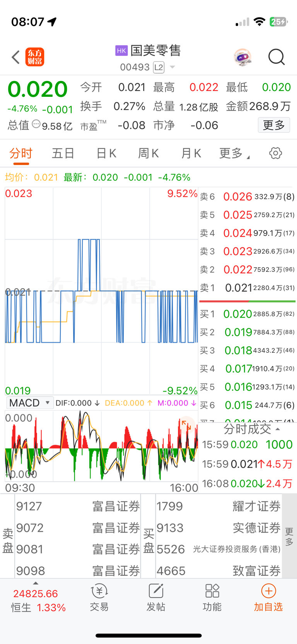Viewport: 297px width, 644px height.
Task: Open 交易 trade icon
Action: click(99, 598)
